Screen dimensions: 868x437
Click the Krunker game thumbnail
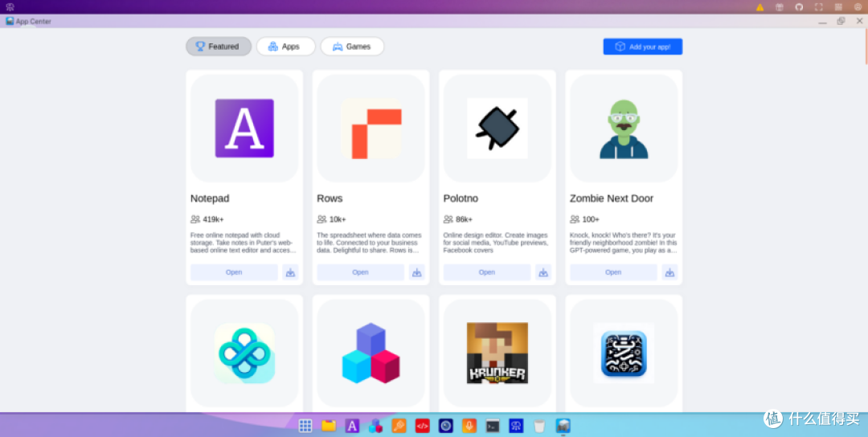point(497,353)
